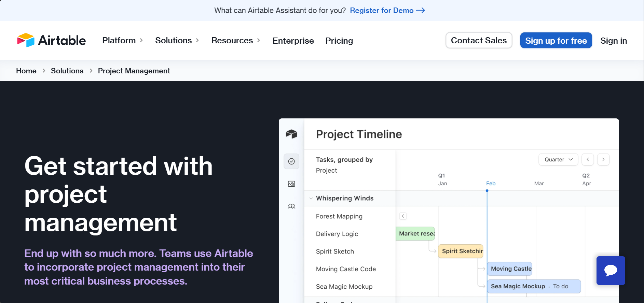Open the image gallery sidebar icon
The width and height of the screenshot is (644, 303).
[291, 184]
